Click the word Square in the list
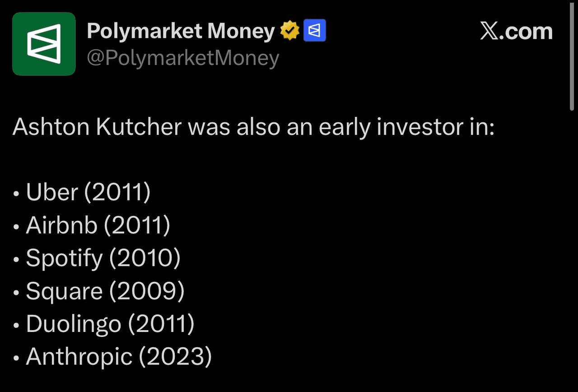 pyautogui.click(x=64, y=291)
